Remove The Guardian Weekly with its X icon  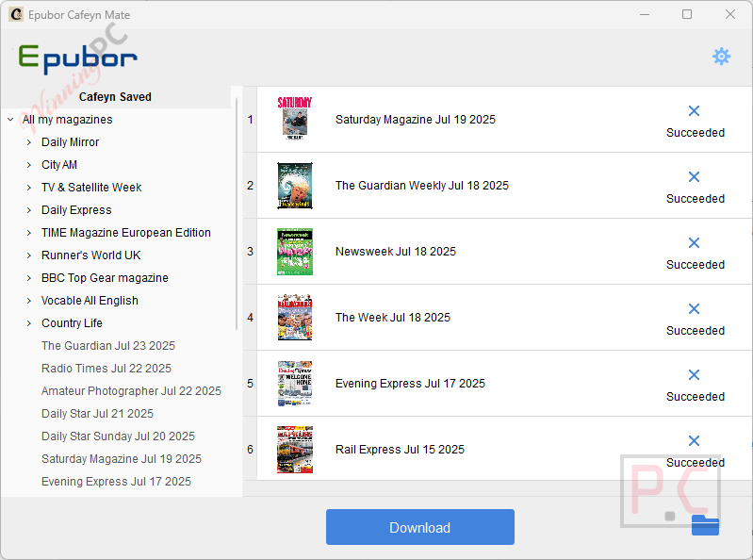694,176
